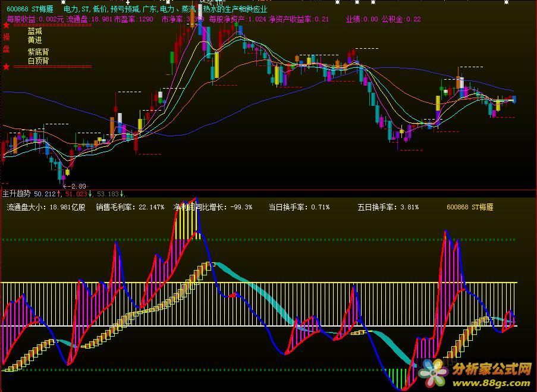Select the sector text 电力,ST,低价,预亏预减
This screenshot has width=537, height=392.
point(102,10)
